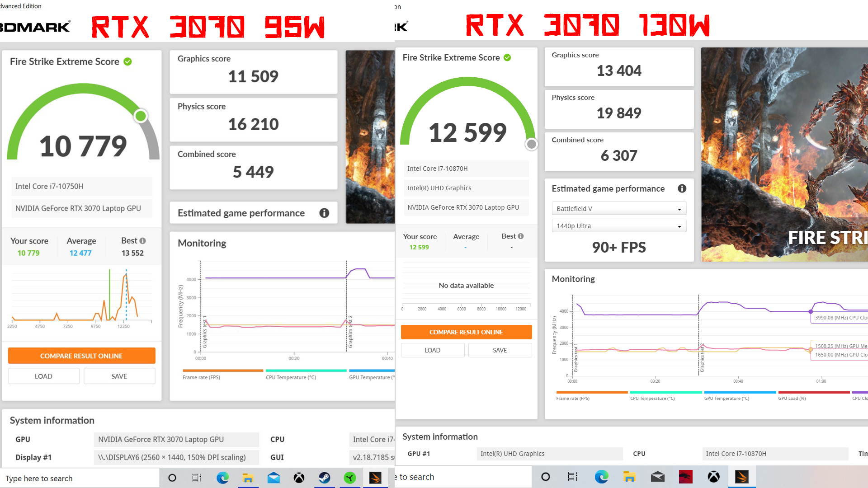
Task: Open Xbox app in right taskbar
Action: point(714,477)
